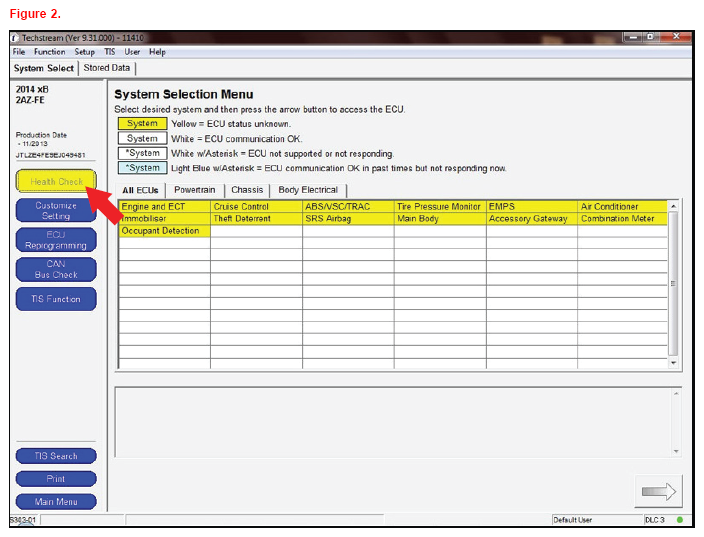704x537 pixels.
Task: Choose the Occupant Detection system
Action: (x=163, y=231)
